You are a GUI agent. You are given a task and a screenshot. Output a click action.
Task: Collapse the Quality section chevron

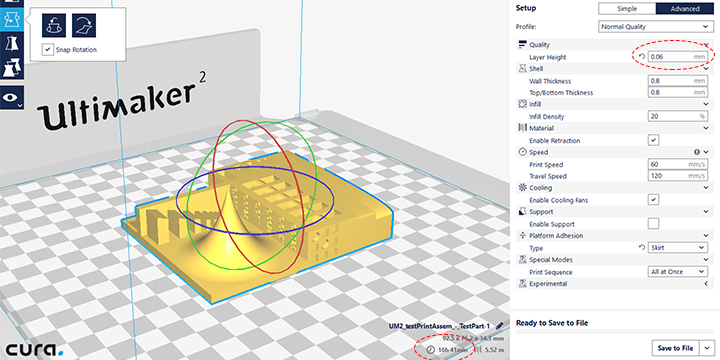pyautogui.click(x=707, y=45)
